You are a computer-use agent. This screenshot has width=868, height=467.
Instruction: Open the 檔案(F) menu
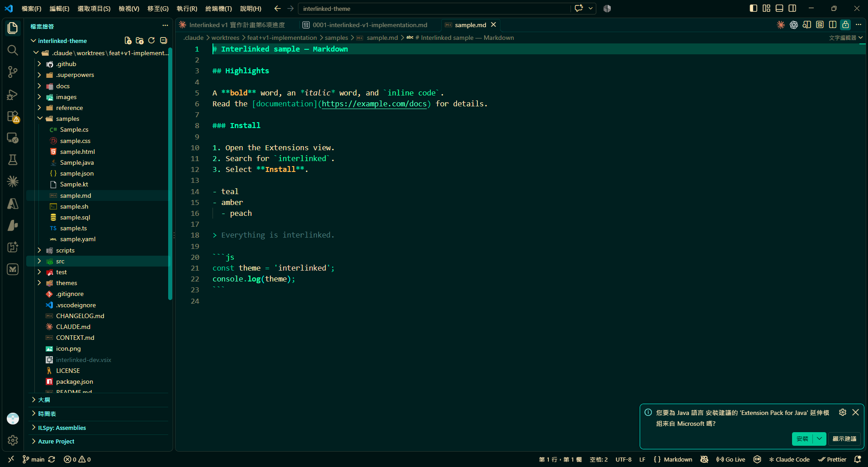click(x=31, y=9)
